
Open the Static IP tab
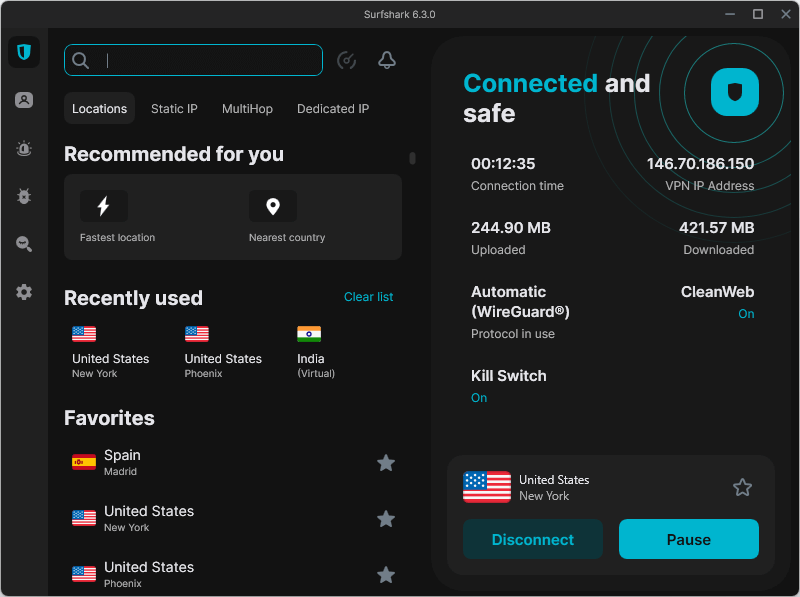[174, 108]
